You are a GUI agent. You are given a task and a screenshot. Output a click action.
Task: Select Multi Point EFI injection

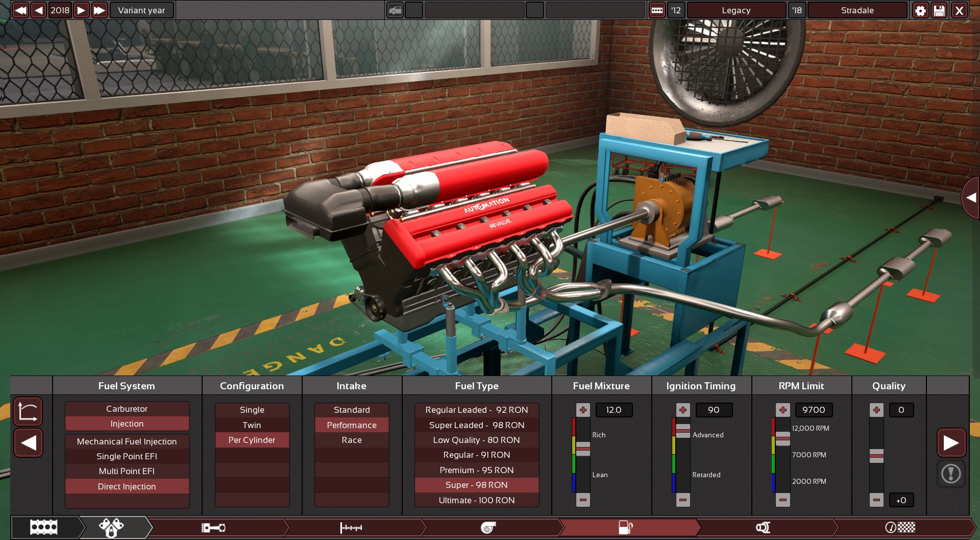(127, 471)
